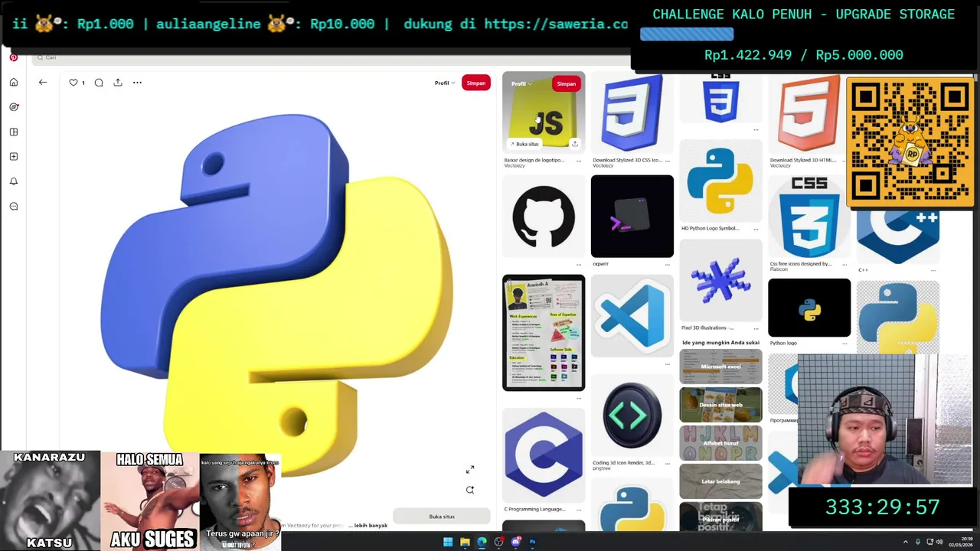Share the Python pin with upload icon

(118, 83)
